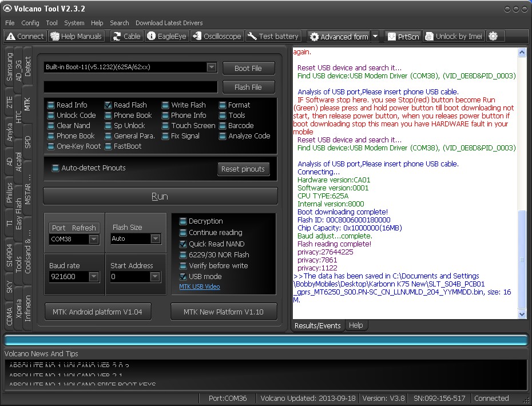
Task: Toggle the Quick Read NAND checkbox
Action: pyautogui.click(x=183, y=244)
